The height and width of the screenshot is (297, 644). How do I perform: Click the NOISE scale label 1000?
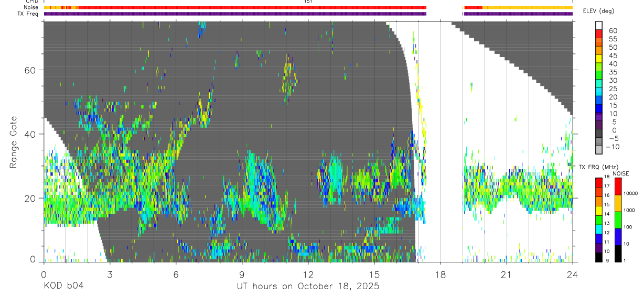(629, 210)
